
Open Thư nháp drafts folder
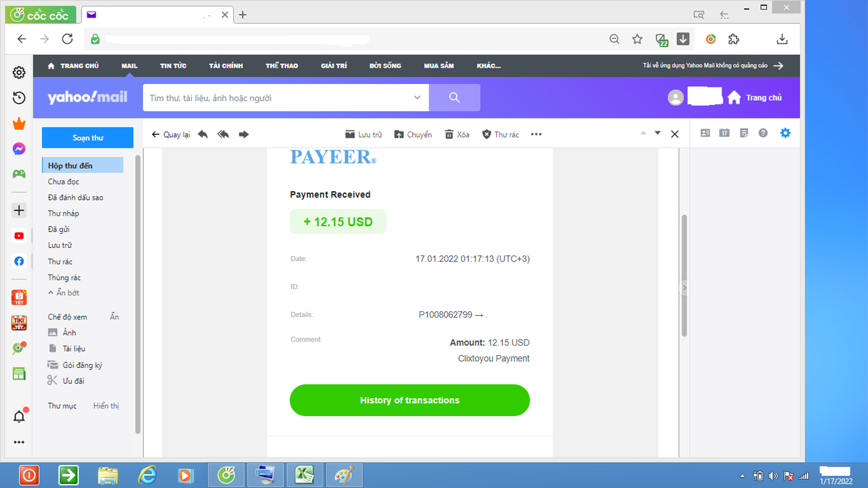click(64, 213)
